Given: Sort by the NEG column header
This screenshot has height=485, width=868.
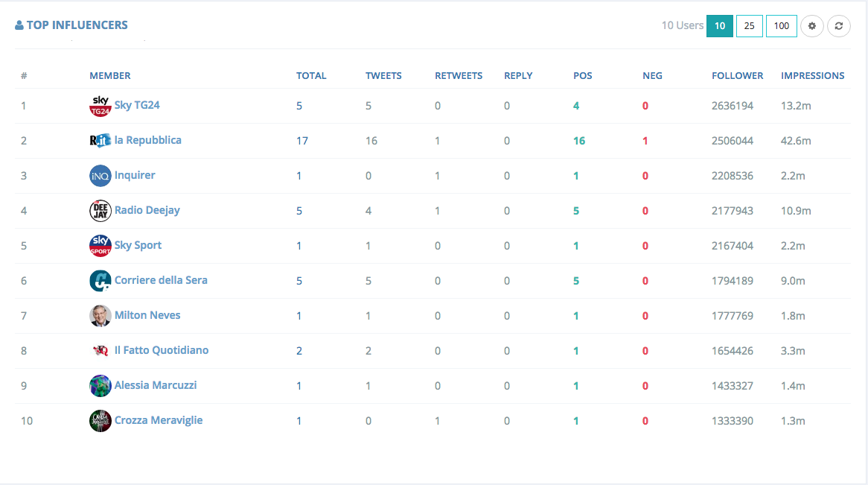Looking at the screenshot, I should tap(652, 75).
